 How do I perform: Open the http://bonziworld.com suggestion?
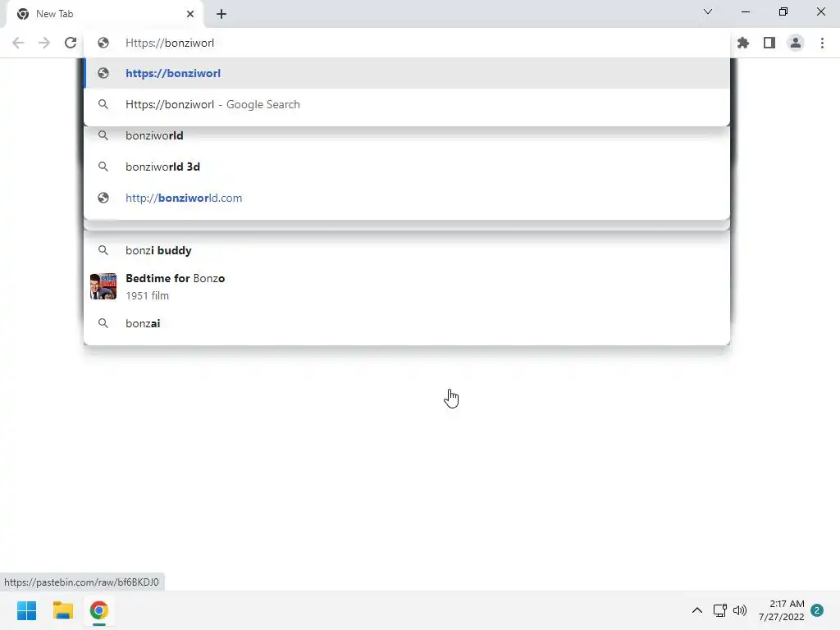click(x=407, y=198)
